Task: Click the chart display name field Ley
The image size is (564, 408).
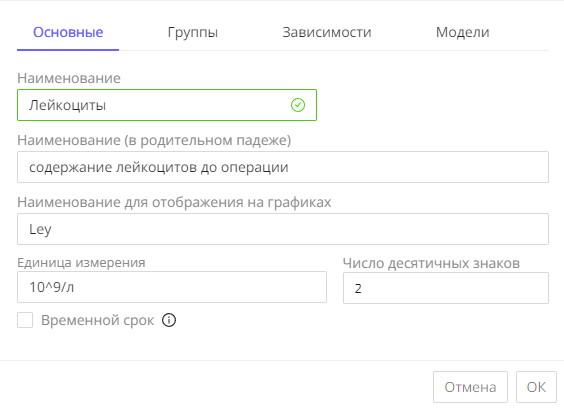Action: pyautogui.click(x=283, y=229)
